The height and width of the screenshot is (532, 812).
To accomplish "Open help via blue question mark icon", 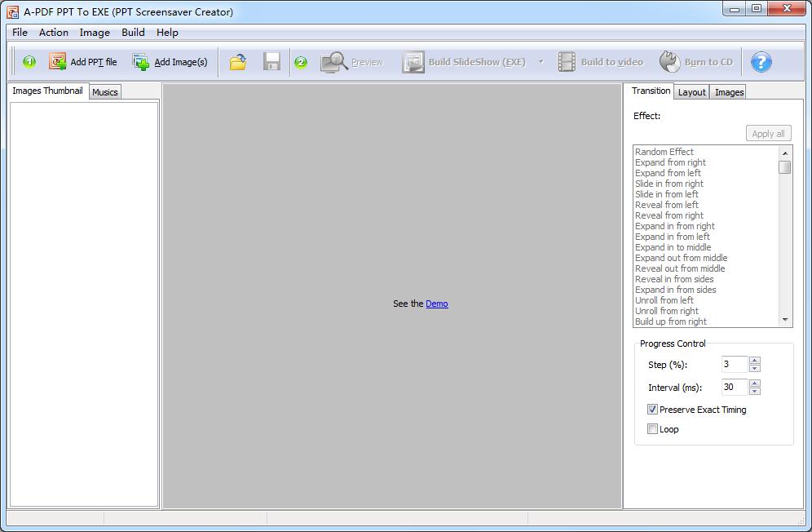I will pos(761,62).
